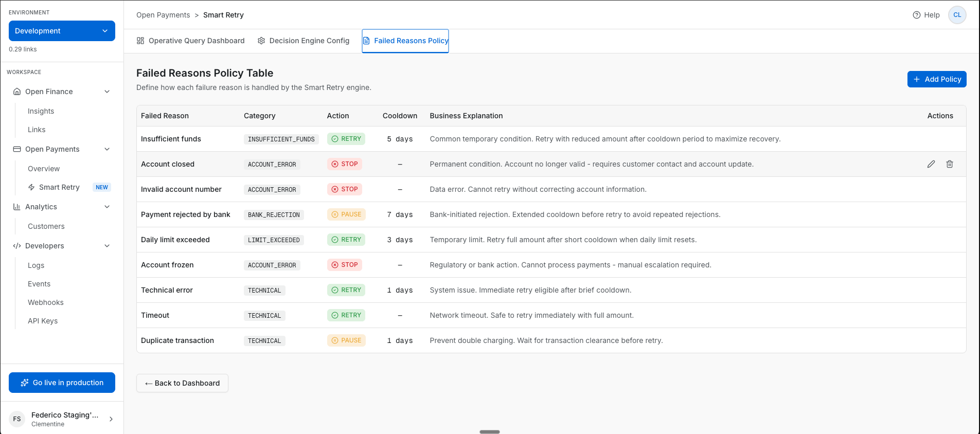Open Insights in the sidebar
Image resolution: width=980 pixels, height=434 pixels.
(x=41, y=111)
